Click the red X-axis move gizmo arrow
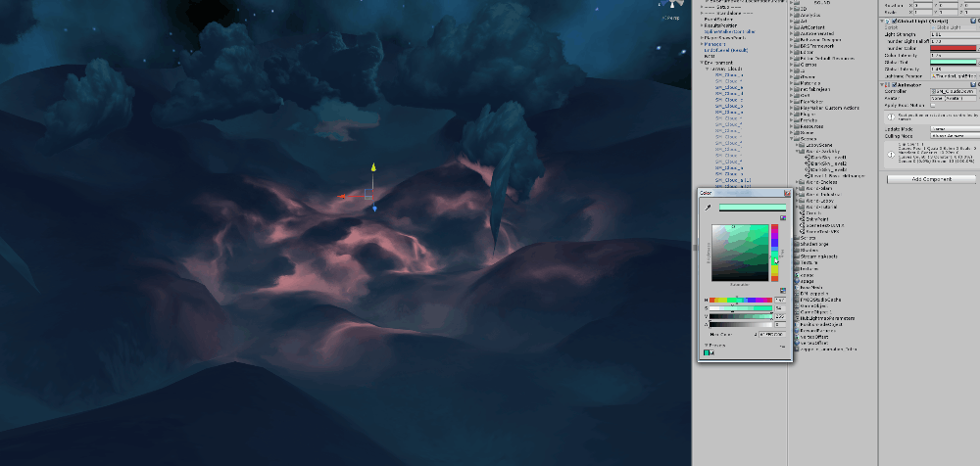980x466 pixels. click(342, 196)
